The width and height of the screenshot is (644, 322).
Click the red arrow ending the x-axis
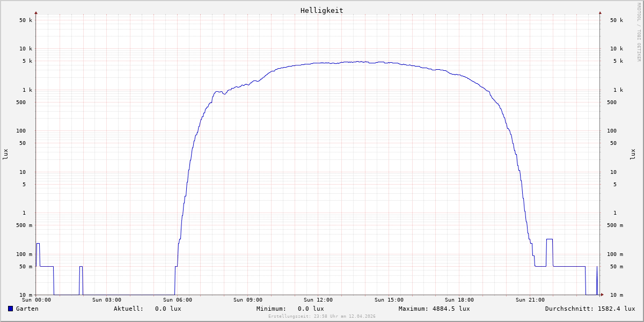pos(602,295)
